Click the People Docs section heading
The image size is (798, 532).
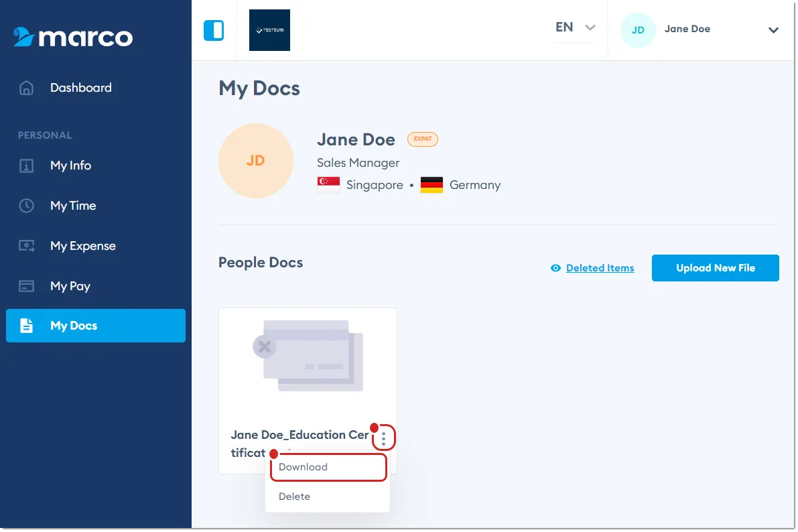tap(261, 263)
